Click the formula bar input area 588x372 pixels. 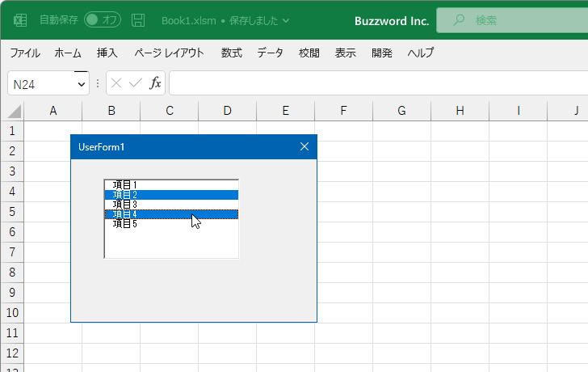click(379, 83)
